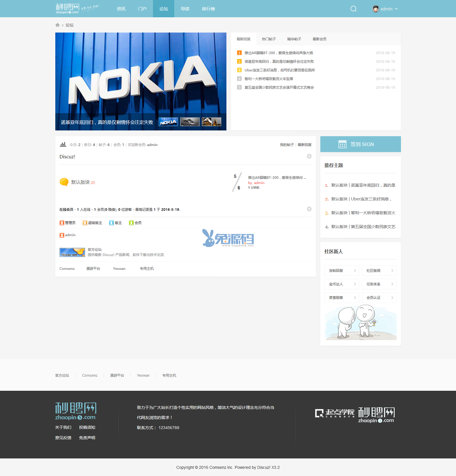
Task: Switch to the 热门帖子 tab
Action: coord(269,39)
